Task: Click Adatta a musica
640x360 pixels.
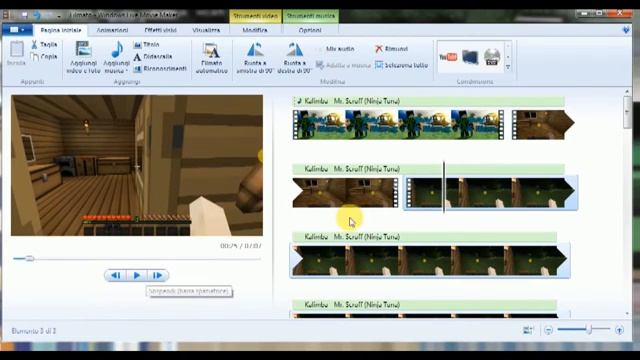Action: [x=343, y=65]
